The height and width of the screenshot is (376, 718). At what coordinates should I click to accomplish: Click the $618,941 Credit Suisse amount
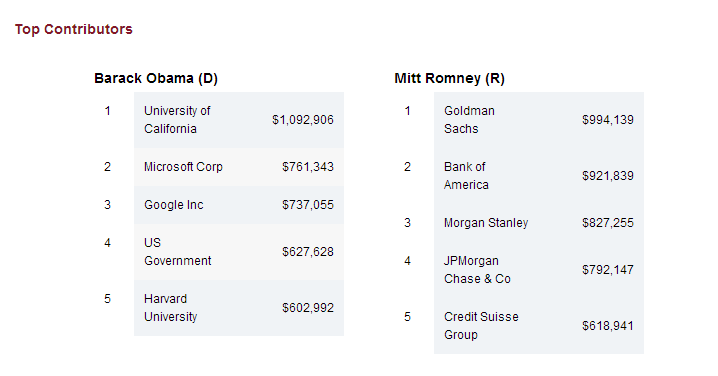tap(608, 326)
